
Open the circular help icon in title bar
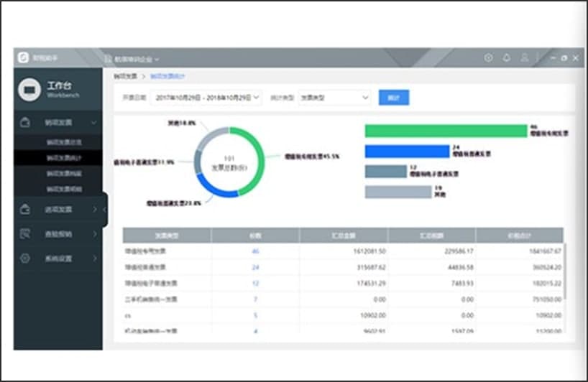tap(488, 57)
